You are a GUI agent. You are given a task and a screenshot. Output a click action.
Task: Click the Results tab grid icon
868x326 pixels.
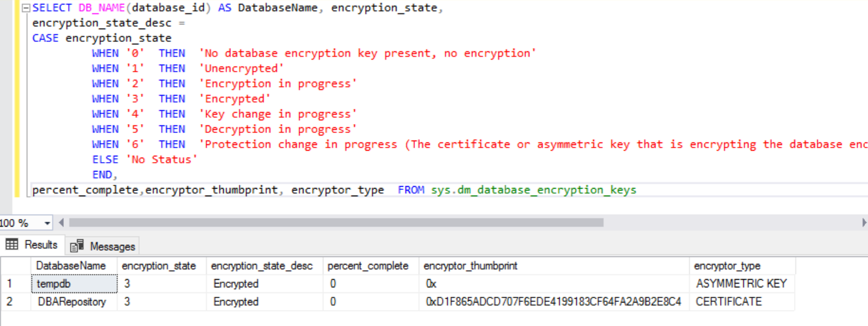pyautogui.click(x=12, y=245)
